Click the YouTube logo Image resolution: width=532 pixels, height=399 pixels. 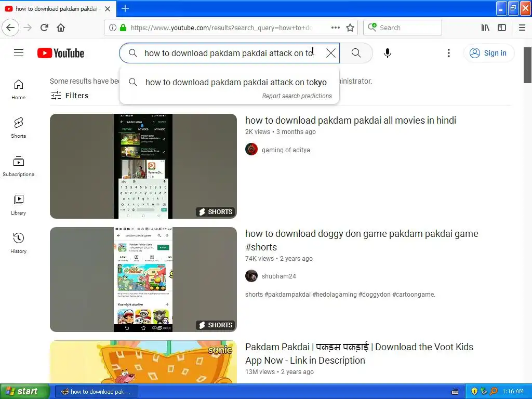(x=61, y=53)
